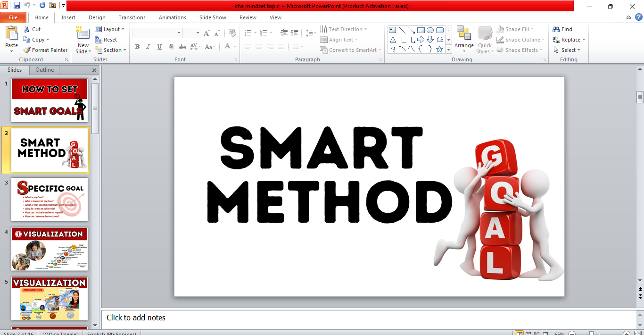
Task: Increase list indent level
Action: (x=295, y=33)
